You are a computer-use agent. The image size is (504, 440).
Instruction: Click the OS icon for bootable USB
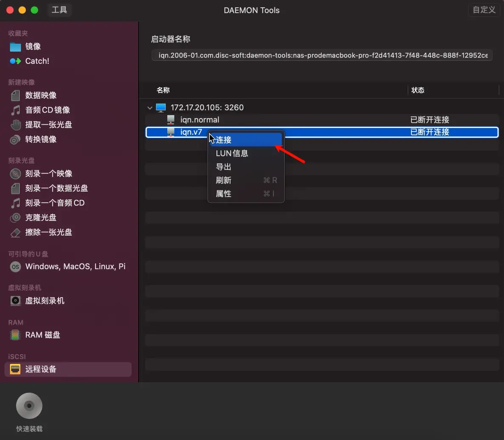(15, 267)
